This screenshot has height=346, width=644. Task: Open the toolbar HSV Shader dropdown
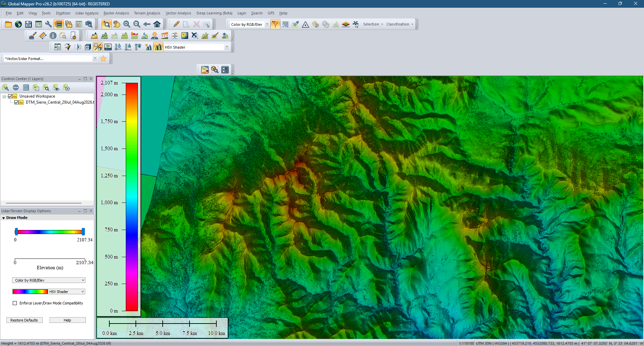pos(227,47)
